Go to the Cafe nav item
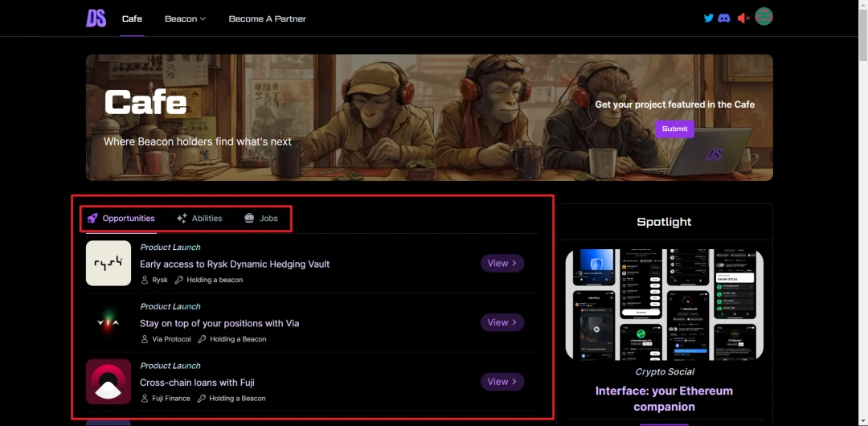This screenshot has width=868, height=426. (x=132, y=18)
